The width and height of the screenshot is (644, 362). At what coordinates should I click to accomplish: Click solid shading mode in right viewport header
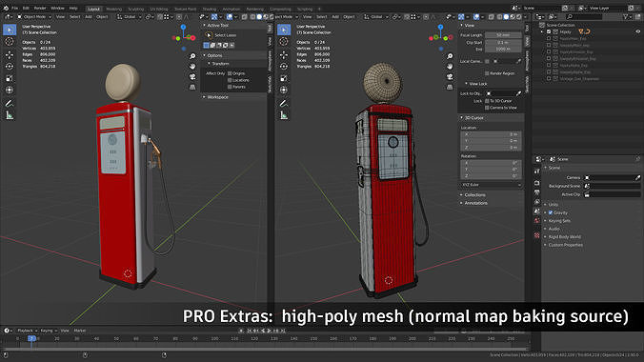506,17
